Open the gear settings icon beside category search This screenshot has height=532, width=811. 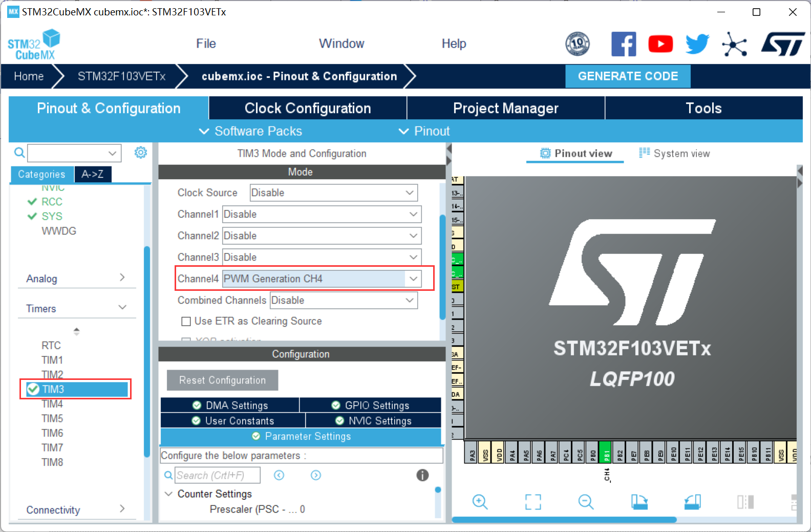tap(141, 153)
